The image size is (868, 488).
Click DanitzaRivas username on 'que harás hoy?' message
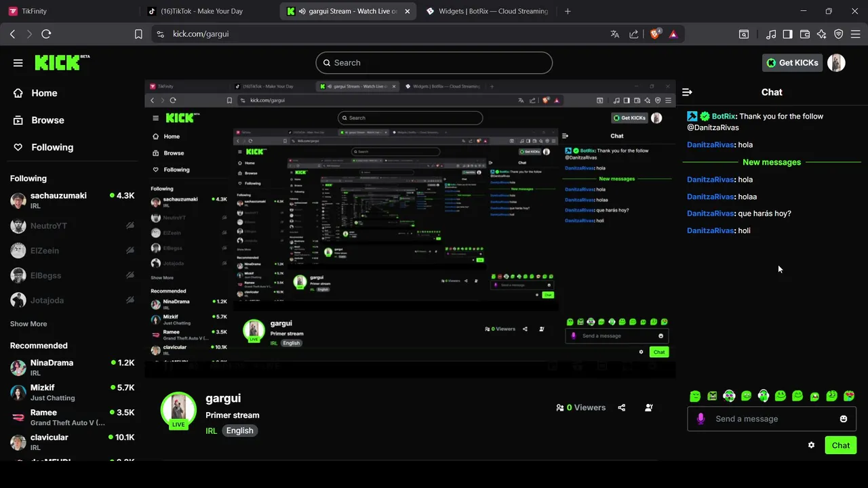pyautogui.click(x=711, y=213)
